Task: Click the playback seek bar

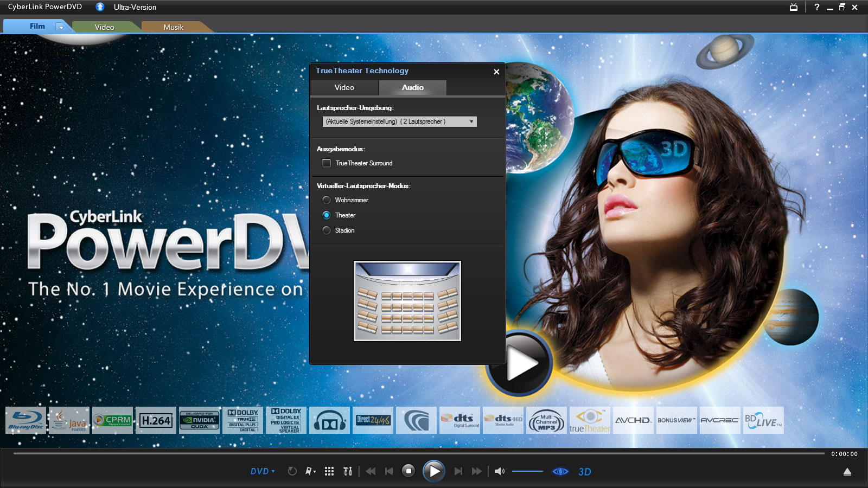Action: (419, 453)
